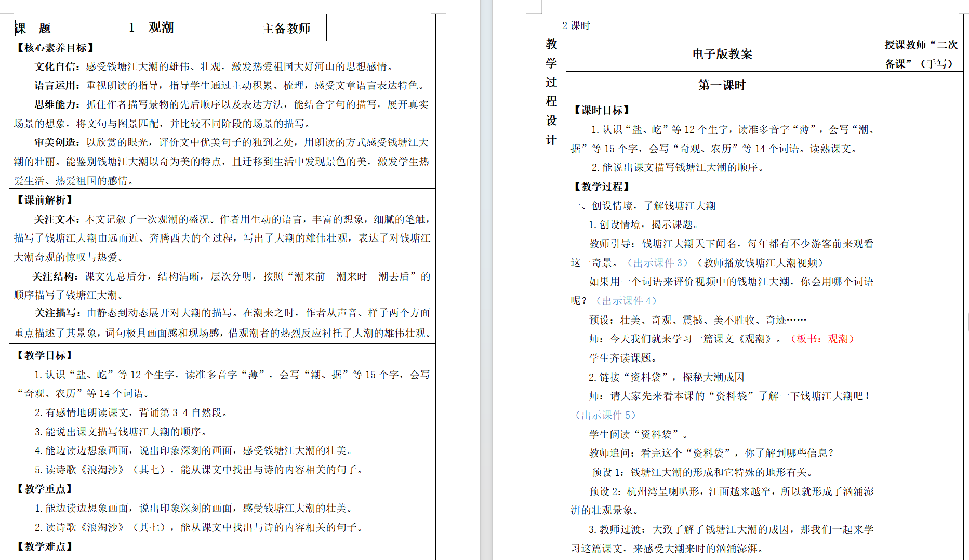Click the '课 题' header cell

pyautogui.click(x=33, y=28)
